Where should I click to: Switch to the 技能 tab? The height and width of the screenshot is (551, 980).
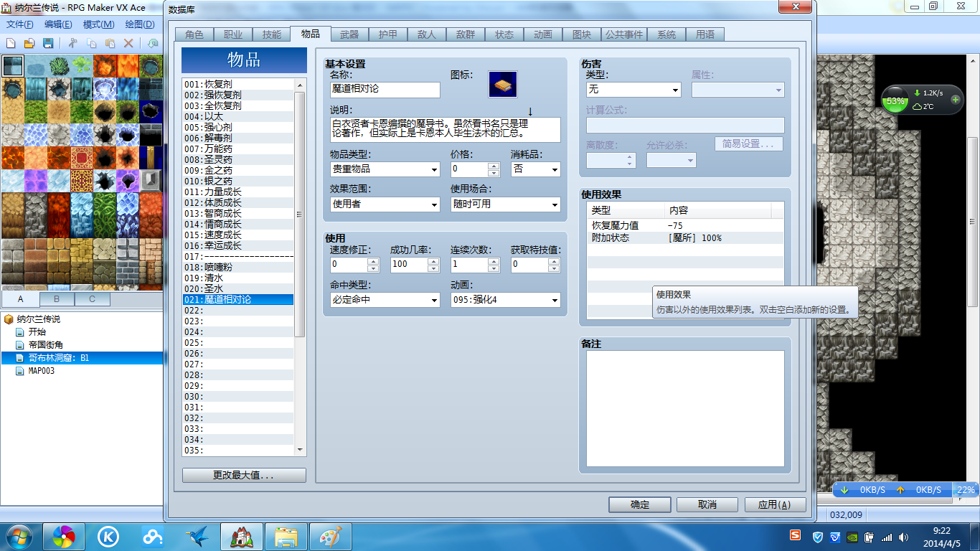pos(272,34)
